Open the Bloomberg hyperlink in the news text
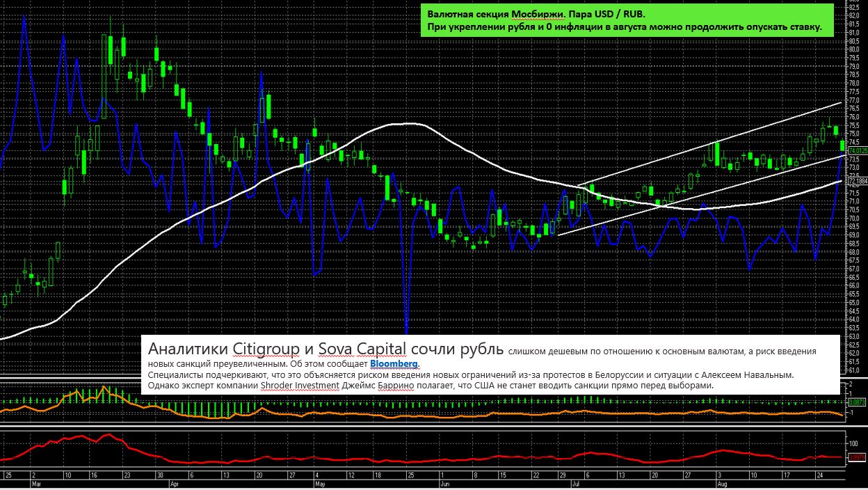868x490 pixels. pos(394,364)
